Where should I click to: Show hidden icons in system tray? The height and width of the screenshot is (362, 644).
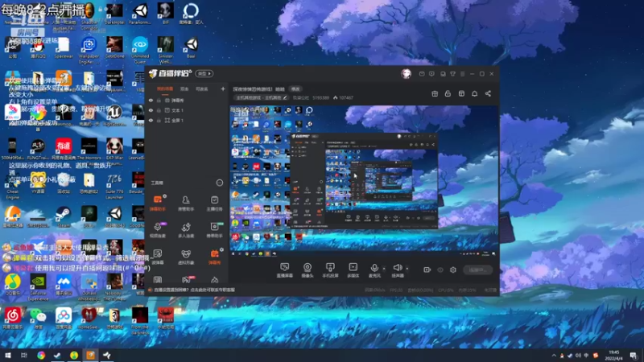coord(554,356)
